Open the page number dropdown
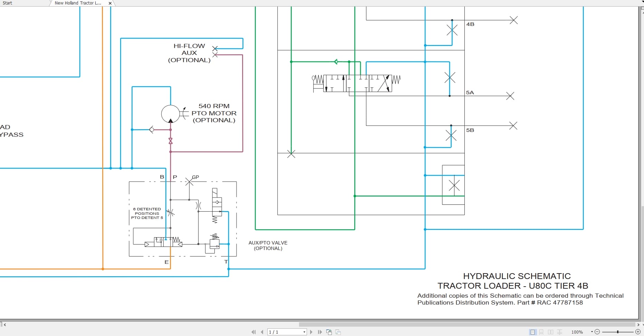This screenshot has width=644, height=336. (x=304, y=332)
